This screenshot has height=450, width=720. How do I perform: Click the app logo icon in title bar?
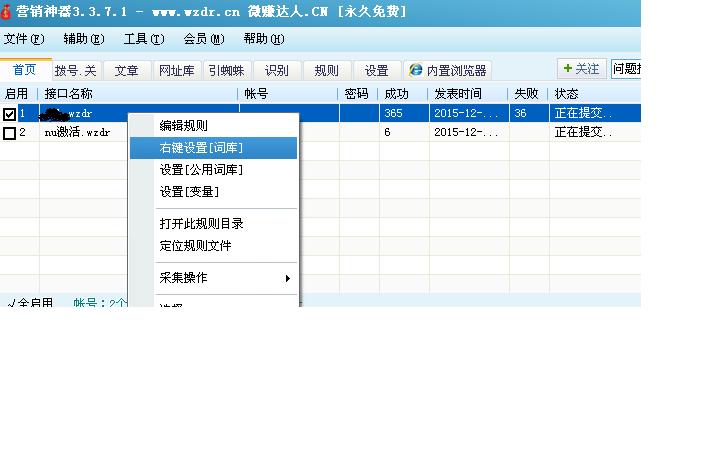(8, 13)
